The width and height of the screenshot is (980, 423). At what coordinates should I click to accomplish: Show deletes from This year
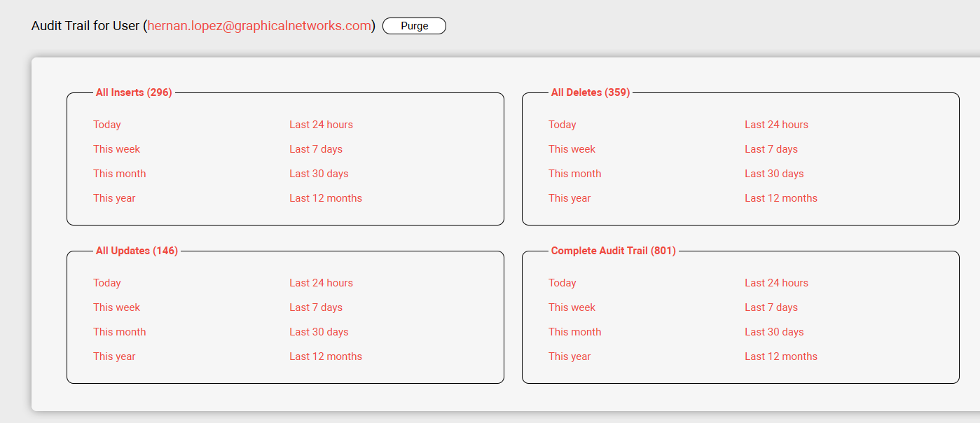(570, 198)
